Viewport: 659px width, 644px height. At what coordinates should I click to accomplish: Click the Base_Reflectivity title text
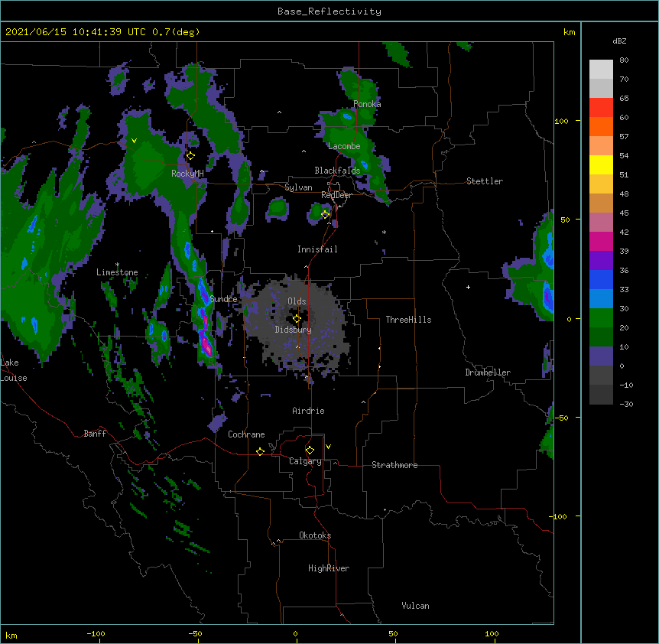click(329, 11)
